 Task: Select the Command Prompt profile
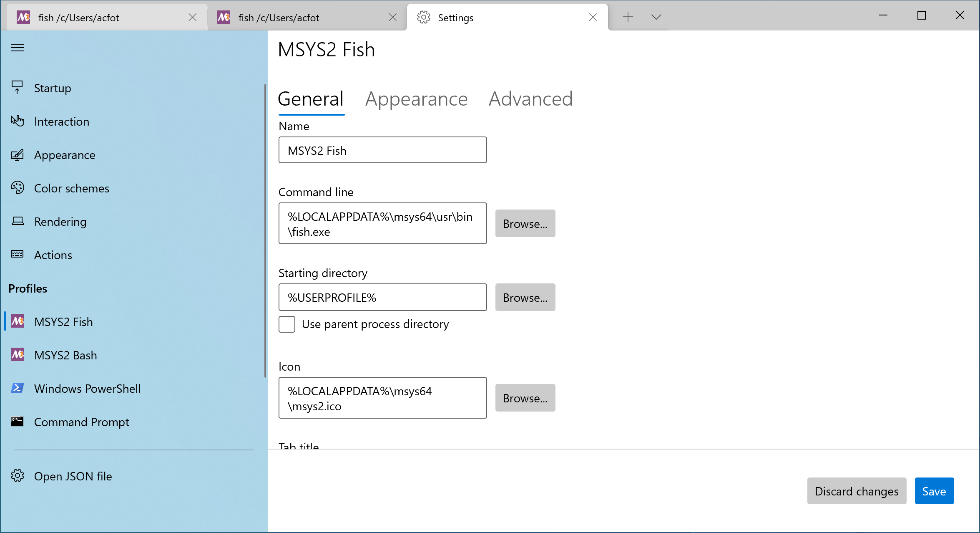(82, 422)
